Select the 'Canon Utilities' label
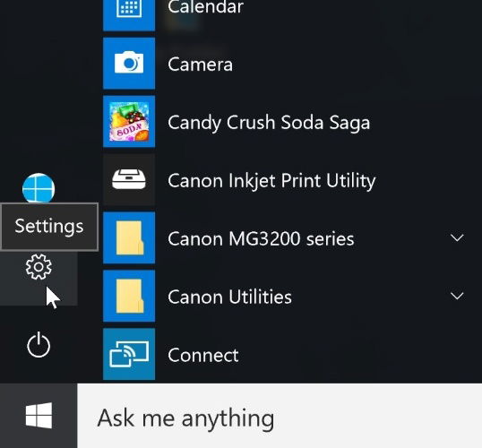Viewport: 482px width, 448px height. click(229, 297)
